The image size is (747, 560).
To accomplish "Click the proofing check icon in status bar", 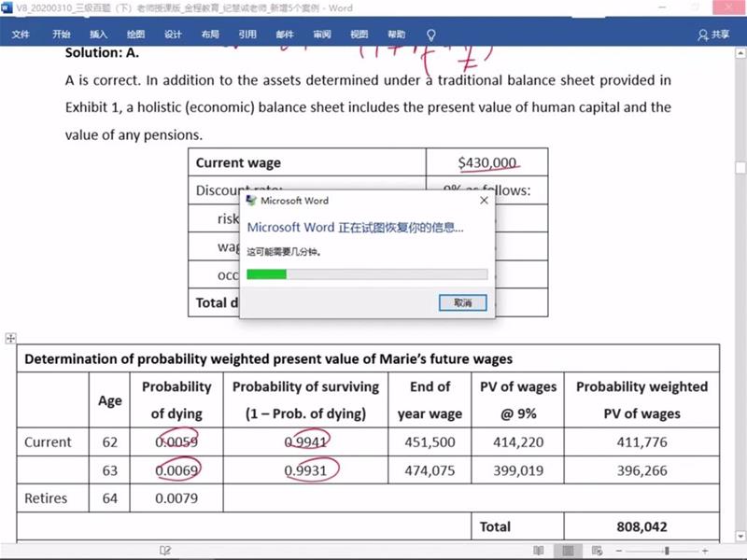I will (x=165, y=551).
